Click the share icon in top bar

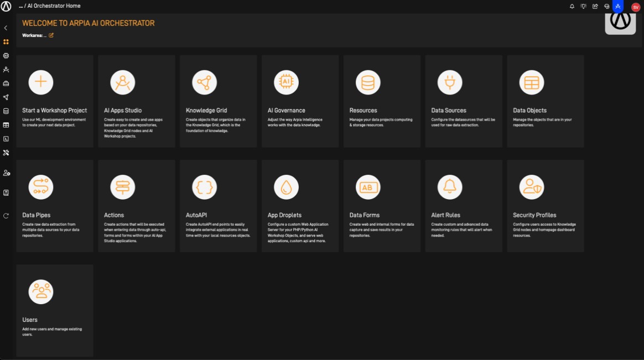point(595,6)
